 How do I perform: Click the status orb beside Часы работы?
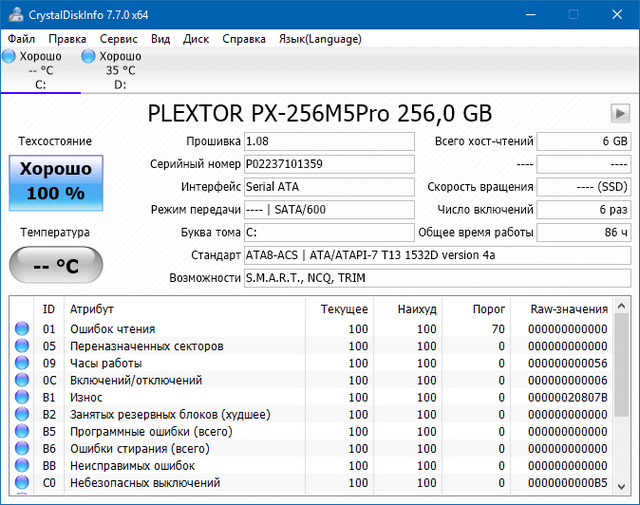point(22,363)
